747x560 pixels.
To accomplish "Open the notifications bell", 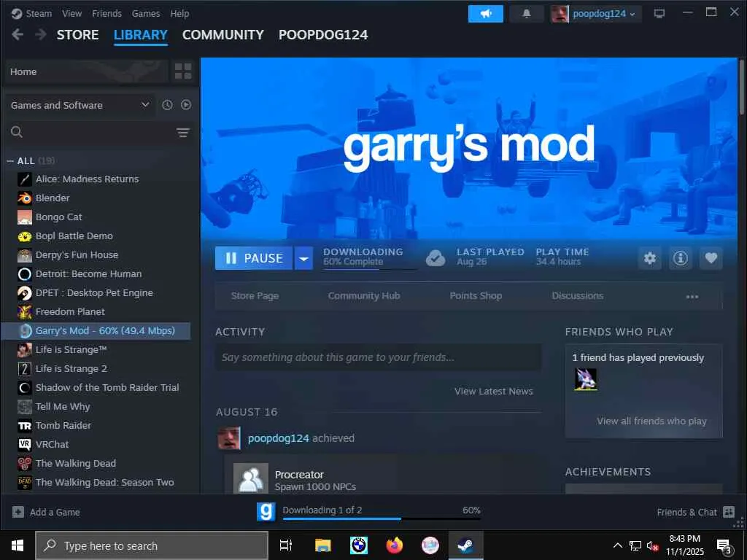I will (x=527, y=13).
